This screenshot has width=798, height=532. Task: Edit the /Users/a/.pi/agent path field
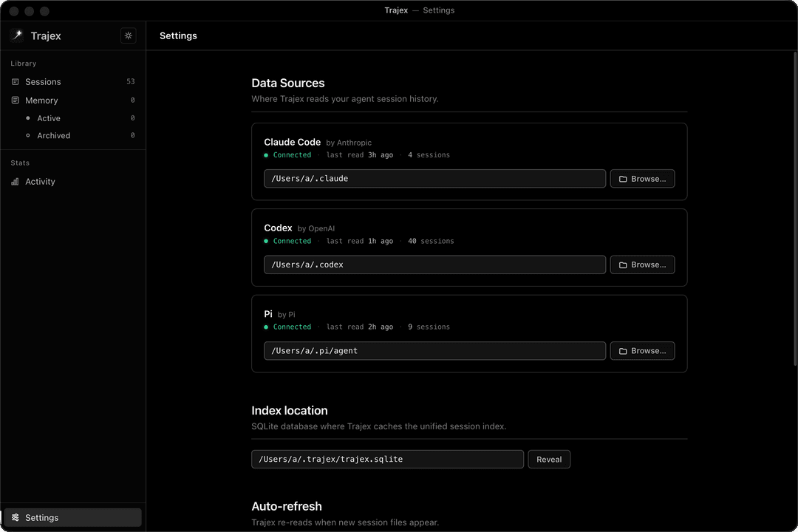(x=434, y=351)
